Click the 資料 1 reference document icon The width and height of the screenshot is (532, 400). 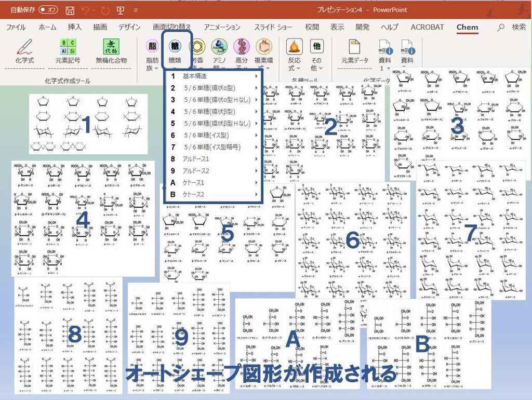[385, 47]
